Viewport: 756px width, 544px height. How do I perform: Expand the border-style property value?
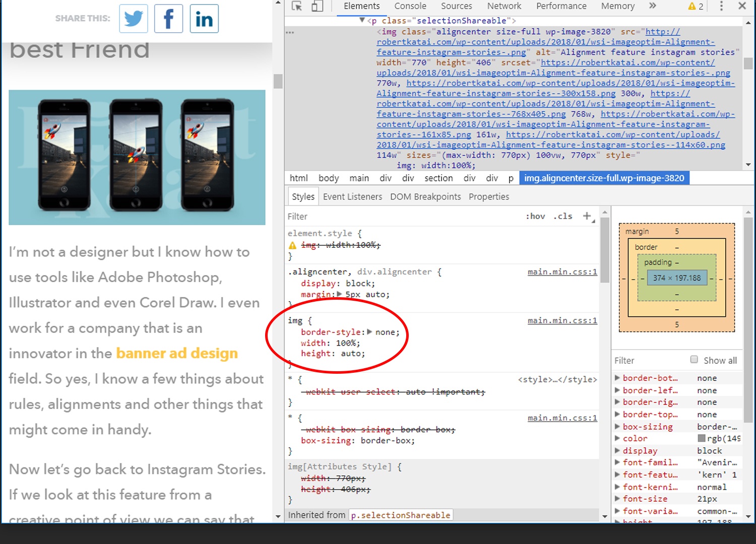(x=369, y=332)
